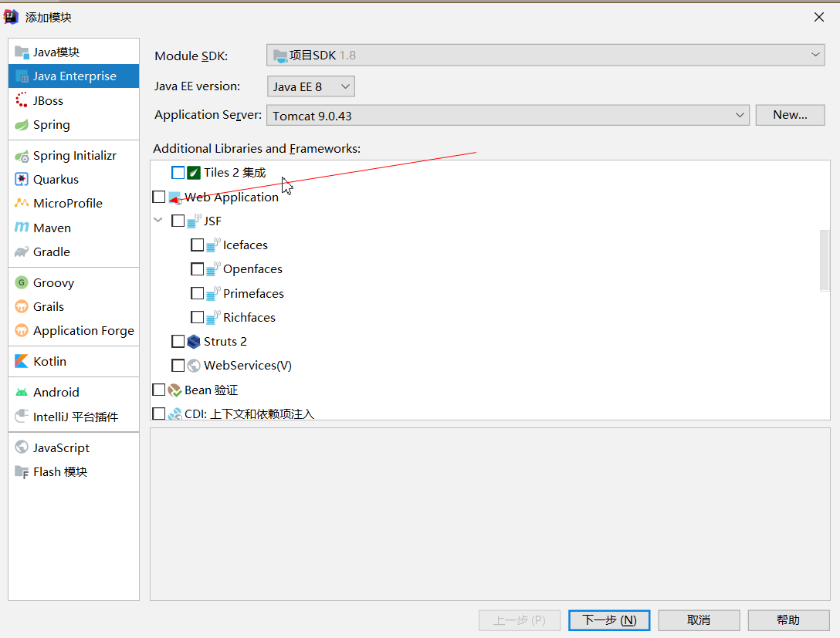Check the Web Application checkbox
The image size is (840, 638).
tap(158, 197)
